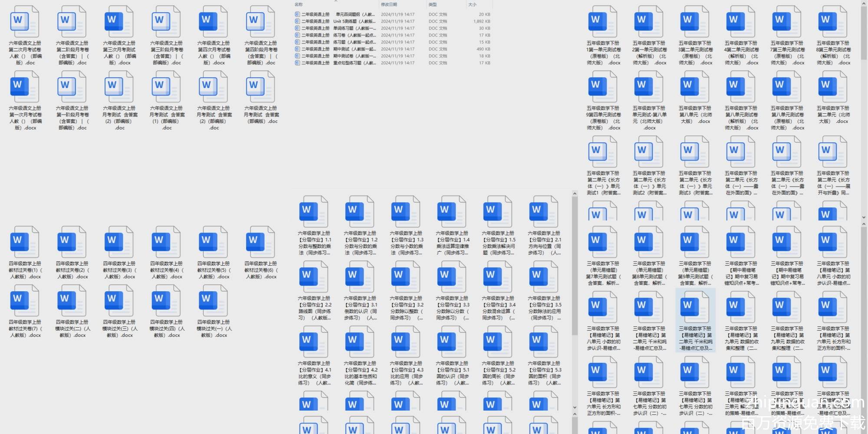Click the 类型 column header
This screenshot has height=434, width=868.
pyautogui.click(x=433, y=4)
